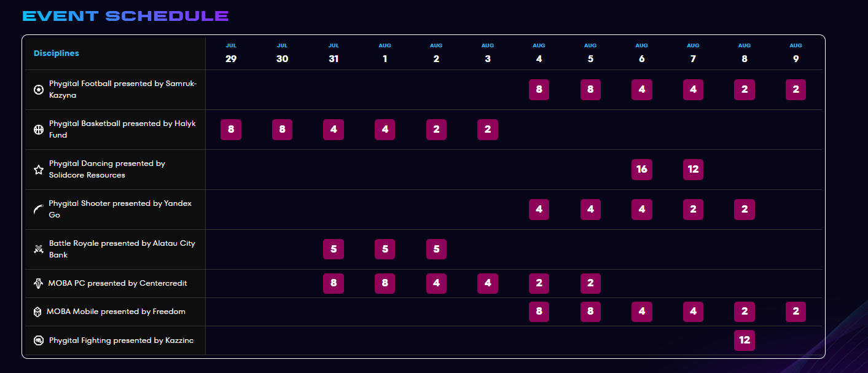Click the MOBA Mobile cube icon

[x=38, y=312]
